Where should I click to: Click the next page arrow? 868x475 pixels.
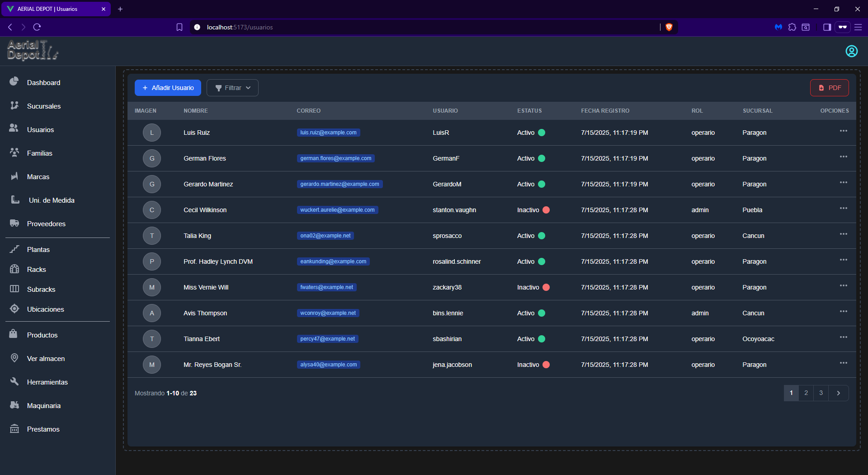point(839,393)
